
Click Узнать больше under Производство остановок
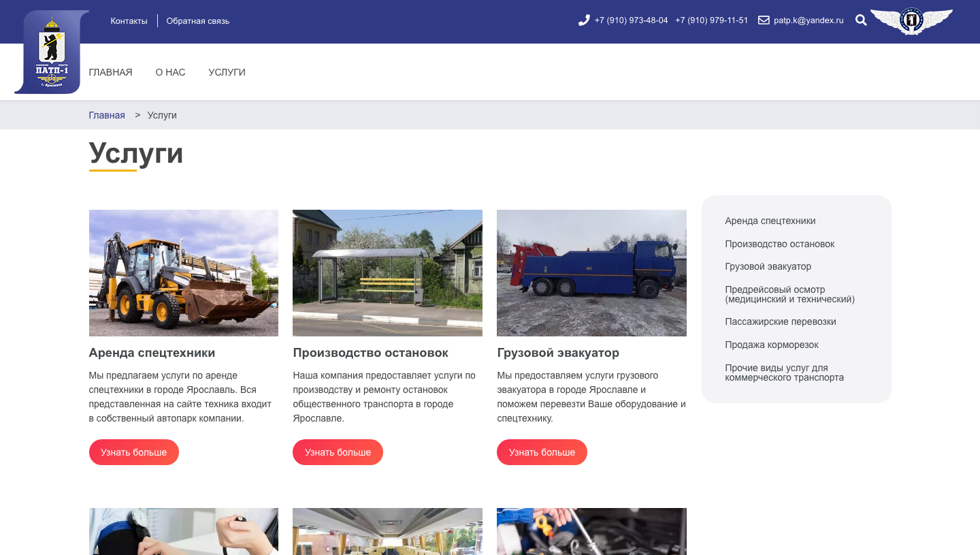(x=338, y=452)
